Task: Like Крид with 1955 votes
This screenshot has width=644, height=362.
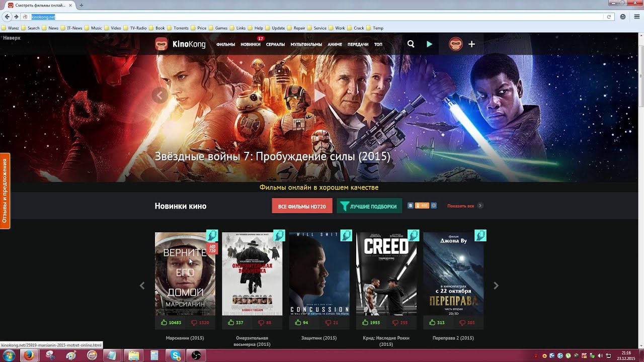Action: [x=371, y=322]
